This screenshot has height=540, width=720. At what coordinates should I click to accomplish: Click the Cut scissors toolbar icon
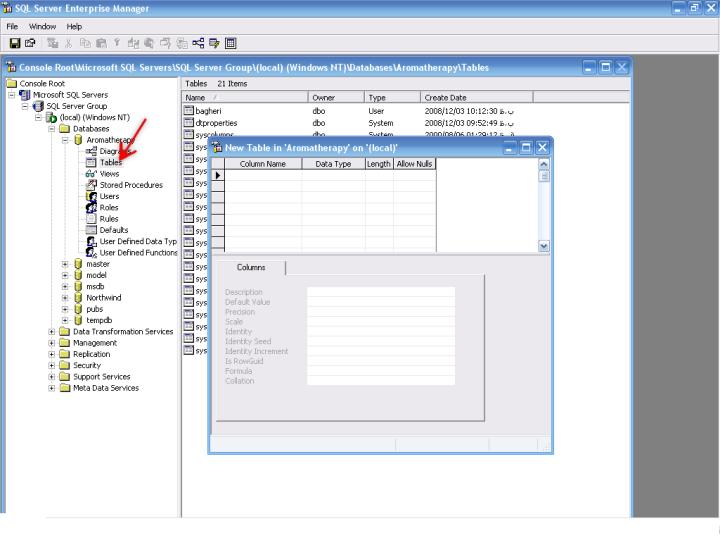68,43
